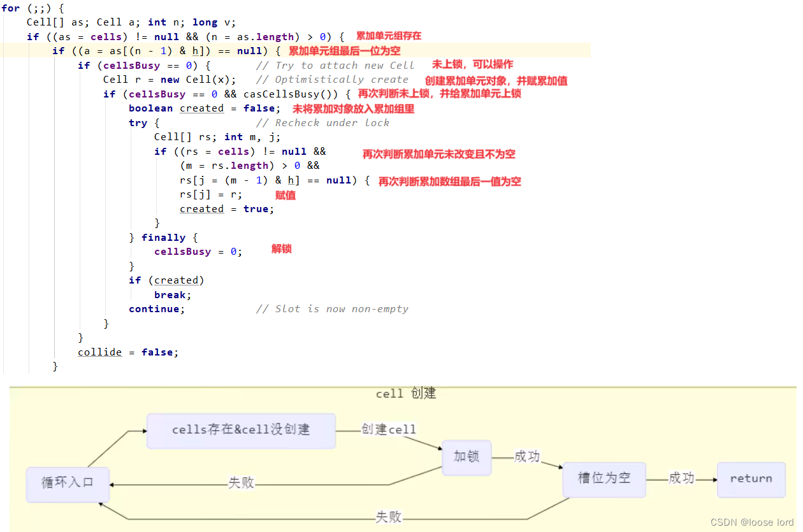Select the underlined "created" variable declaration
This screenshot has height=532, width=803.
[202, 108]
